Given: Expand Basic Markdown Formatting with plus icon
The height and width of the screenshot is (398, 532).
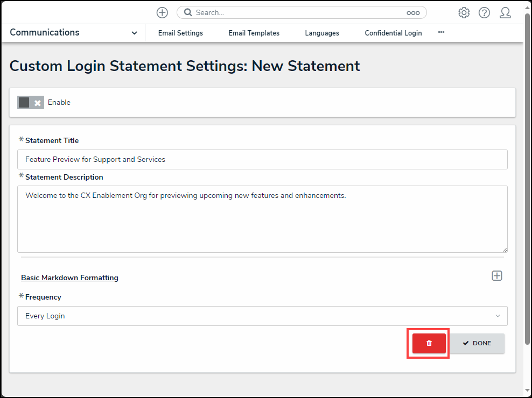Looking at the screenshot, I should pyautogui.click(x=497, y=275).
